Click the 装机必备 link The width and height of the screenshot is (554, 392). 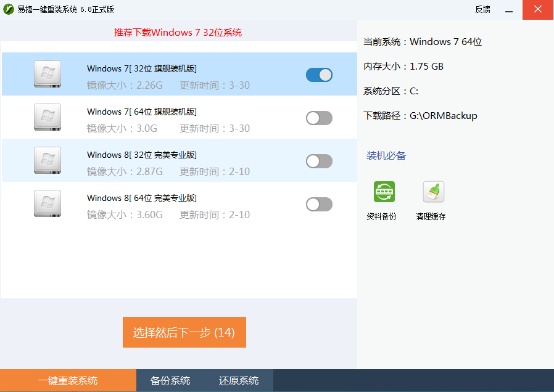tap(386, 155)
